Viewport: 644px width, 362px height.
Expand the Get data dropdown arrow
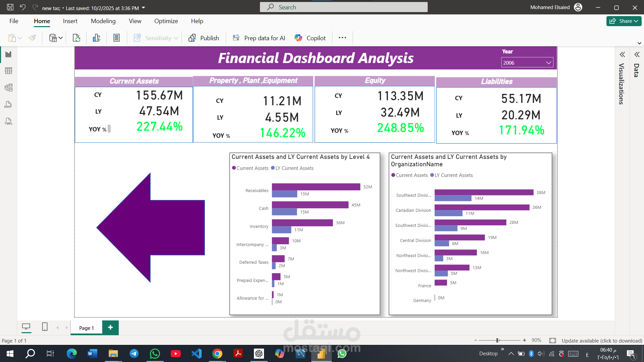pyautogui.click(x=61, y=38)
